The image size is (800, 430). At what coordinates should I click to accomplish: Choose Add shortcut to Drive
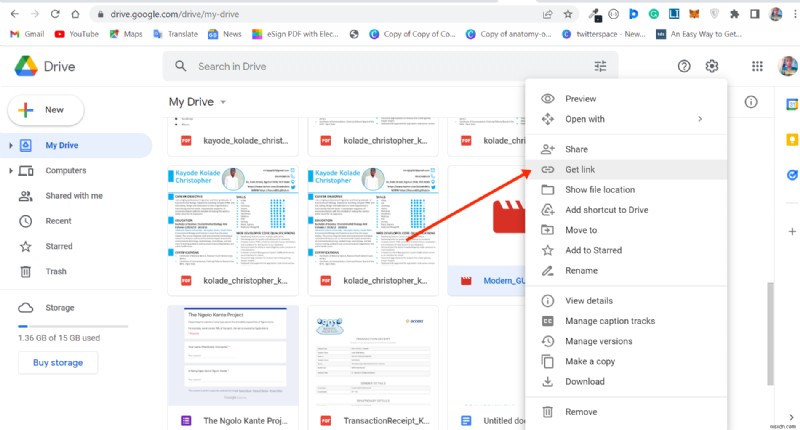click(x=626, y=210)
